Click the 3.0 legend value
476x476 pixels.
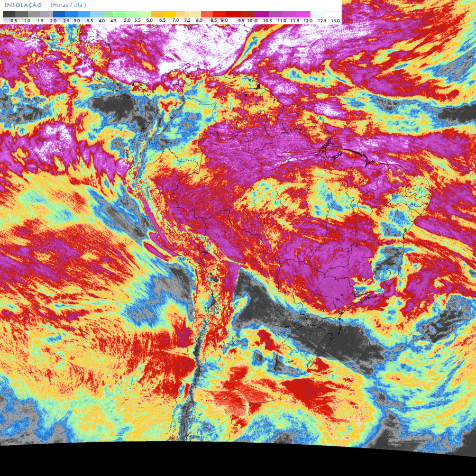77,21
